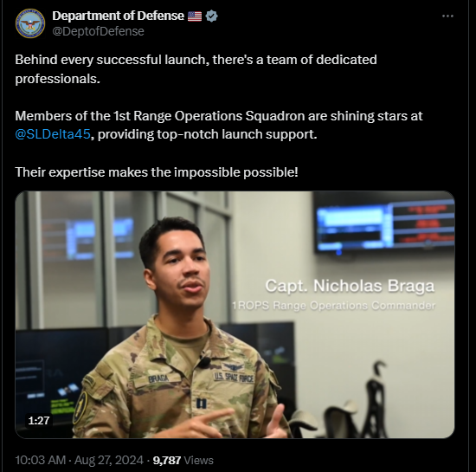Follow the @SLDelta45 mention link

click(x=53, y=134)
